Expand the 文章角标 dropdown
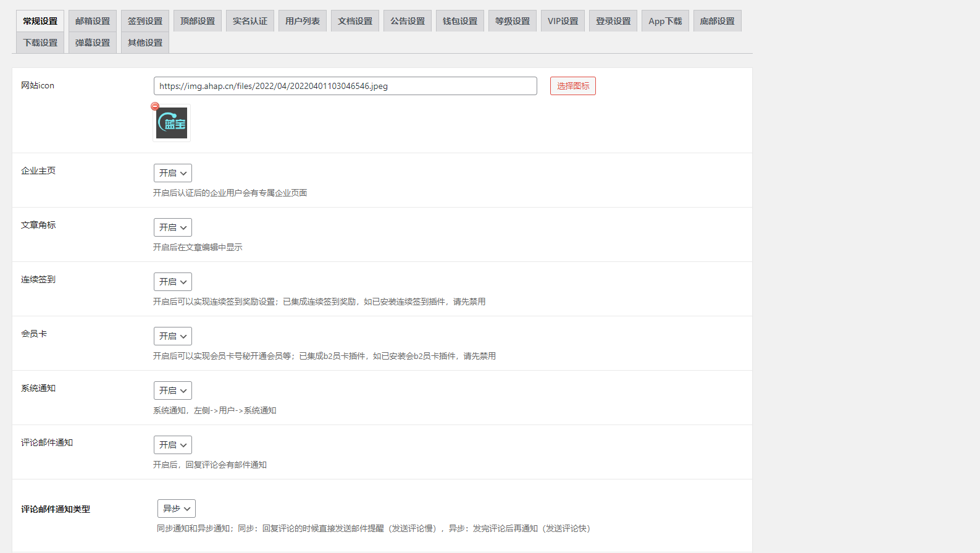 tap(173, 227)
